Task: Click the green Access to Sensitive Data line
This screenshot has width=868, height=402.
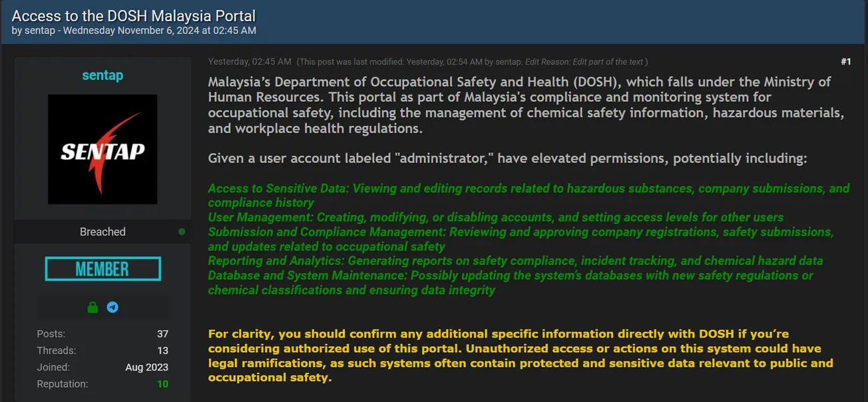Action: tap(529, 189)
